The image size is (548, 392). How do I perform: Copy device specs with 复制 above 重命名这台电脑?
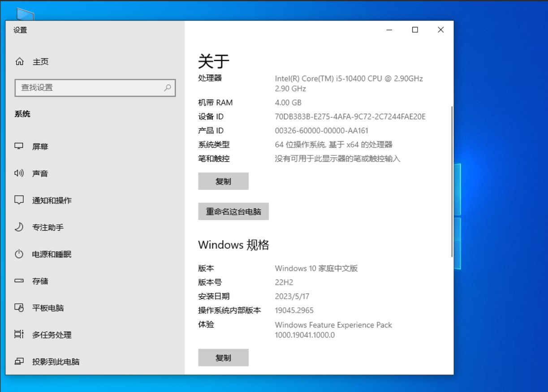[223, 181]
